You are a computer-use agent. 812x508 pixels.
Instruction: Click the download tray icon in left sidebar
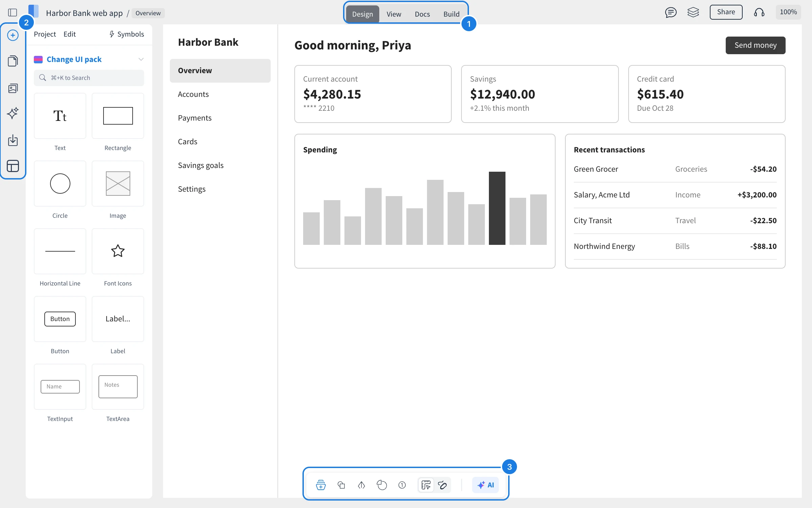coord(13,140)
